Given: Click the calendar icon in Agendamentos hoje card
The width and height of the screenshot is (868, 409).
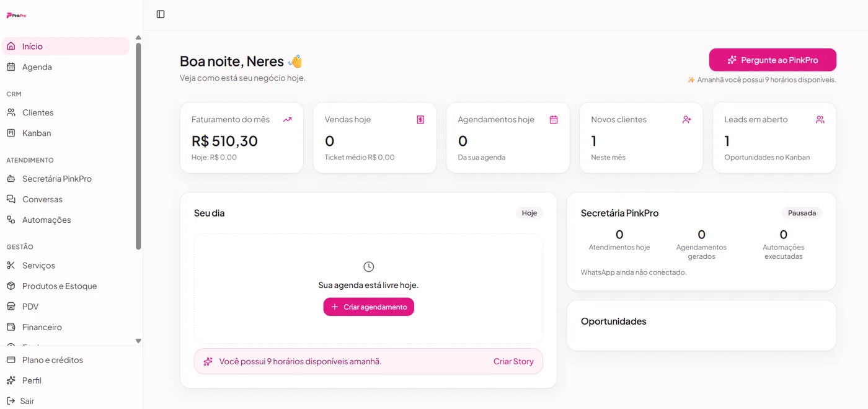Looking at the screenshot, I should pos(554,120).
